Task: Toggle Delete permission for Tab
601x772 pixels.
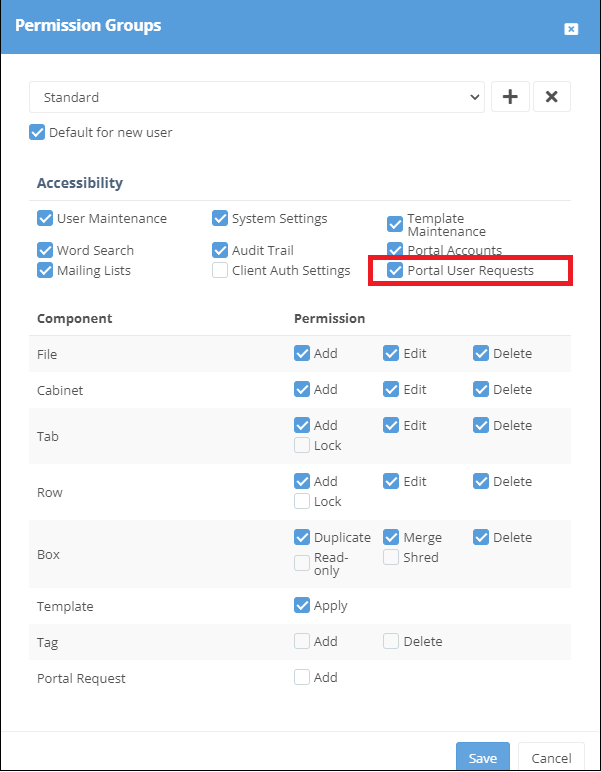Action: [481, 425]
